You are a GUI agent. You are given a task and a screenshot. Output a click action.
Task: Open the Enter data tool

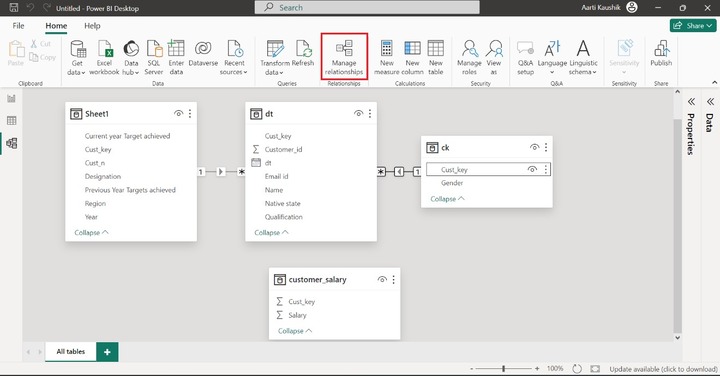click(x=176, y=58)
